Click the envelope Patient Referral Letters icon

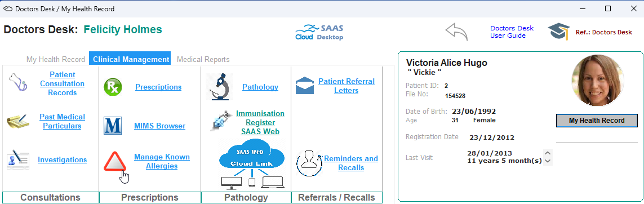click(x=305, y=86)
